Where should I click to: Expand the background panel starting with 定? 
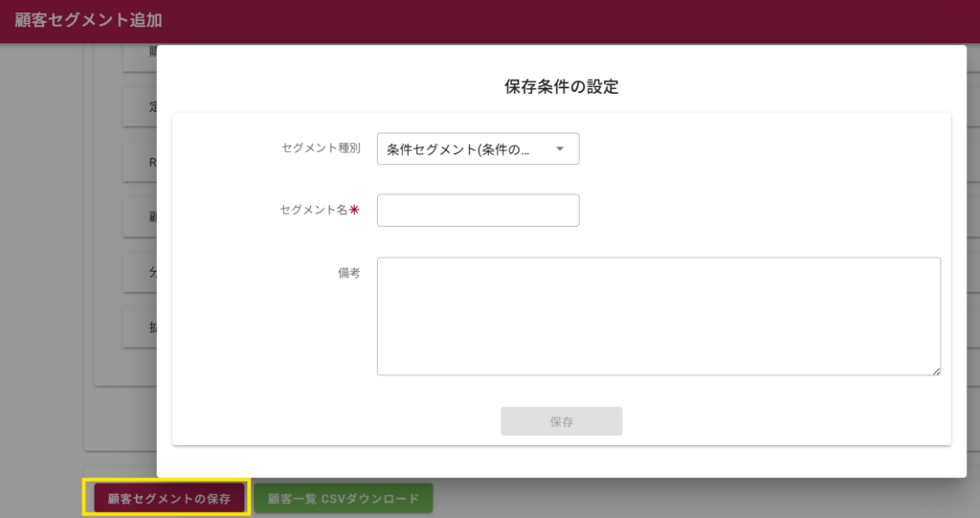point(140,107)
